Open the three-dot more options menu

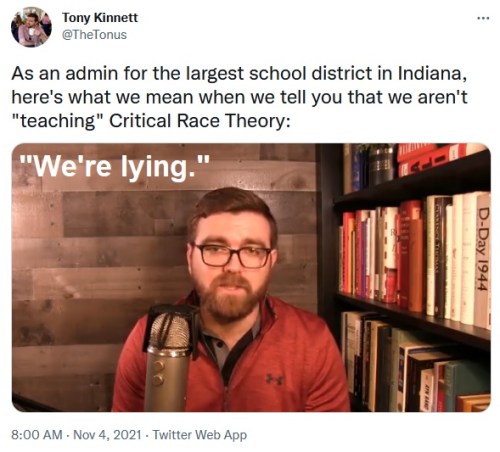pos(483,18)
